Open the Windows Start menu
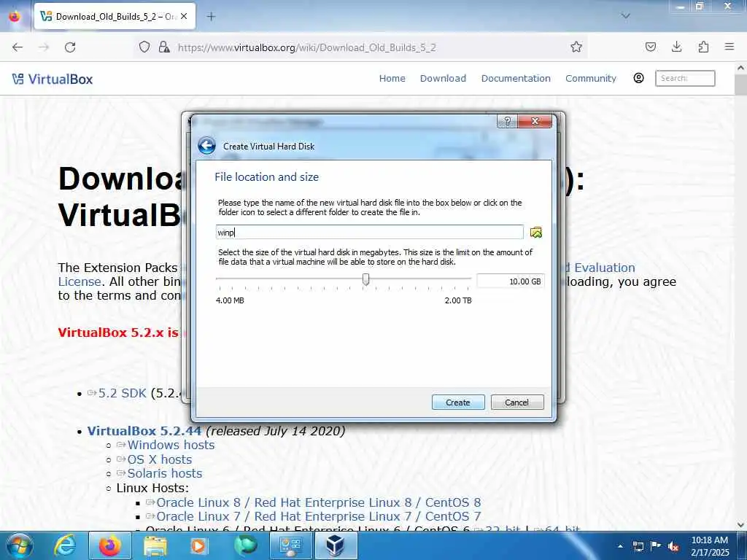This screenshot has width=747, height=560. tap(19, 545)
